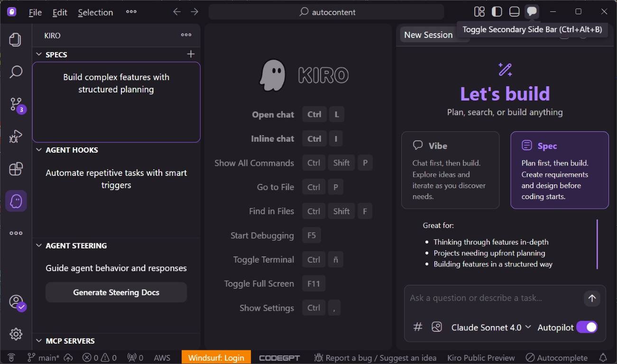Toggle the Secondary Side Bar
Viewport: 617px width, 364px height.
click(532, 12)
